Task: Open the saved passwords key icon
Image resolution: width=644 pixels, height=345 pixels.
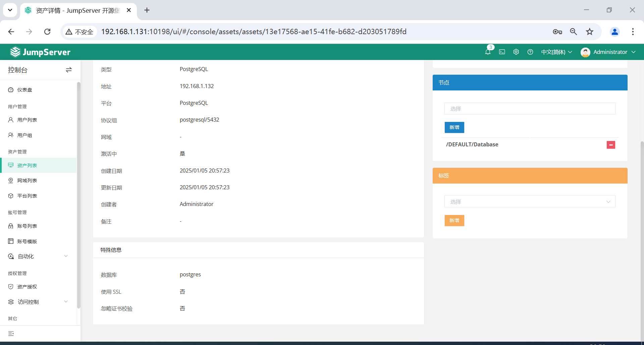Action: (x=557, y=31)
